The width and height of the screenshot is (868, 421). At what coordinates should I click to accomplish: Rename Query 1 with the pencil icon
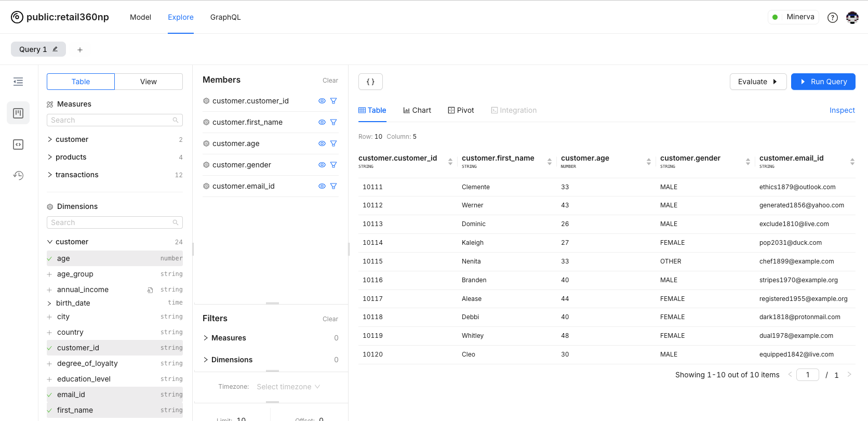(x=55, y=49)
